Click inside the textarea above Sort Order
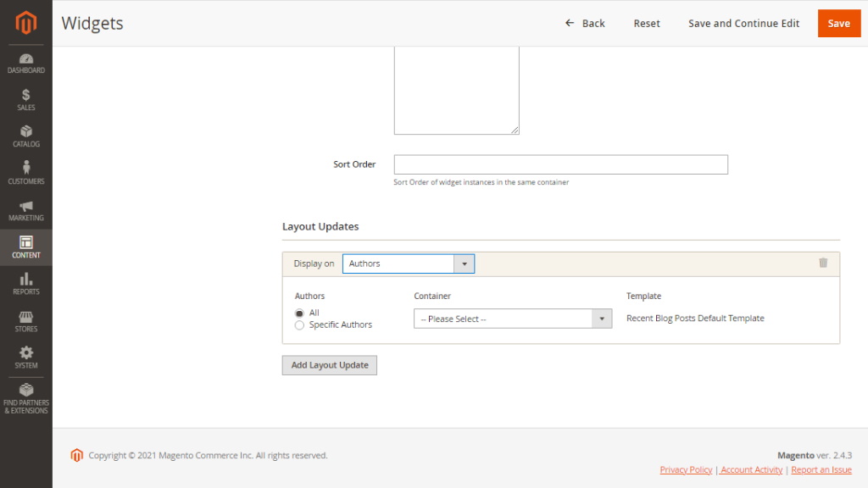 [x=456, y=90]
